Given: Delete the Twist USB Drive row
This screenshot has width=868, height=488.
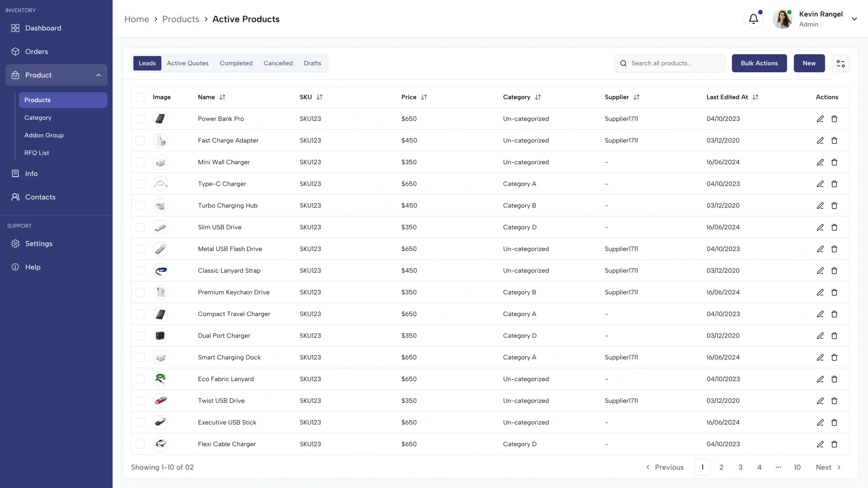Looking at the screenshot, I should point(834,401).
